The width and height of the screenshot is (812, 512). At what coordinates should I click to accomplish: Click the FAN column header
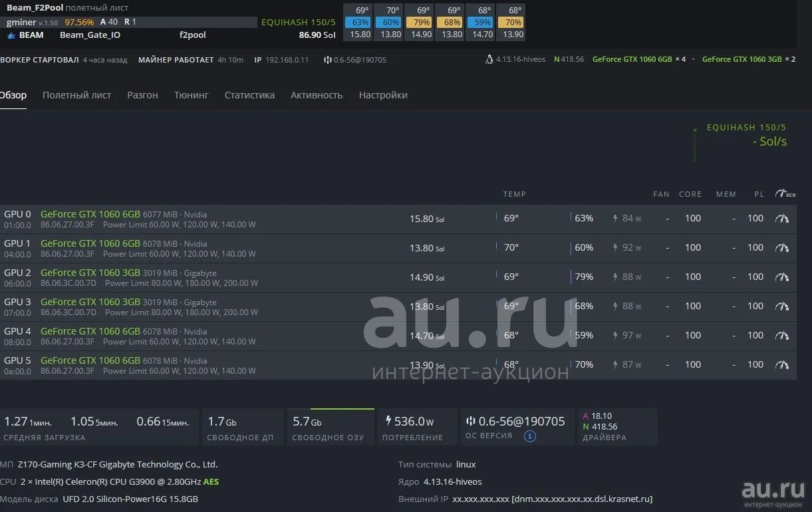coord(662,194)
